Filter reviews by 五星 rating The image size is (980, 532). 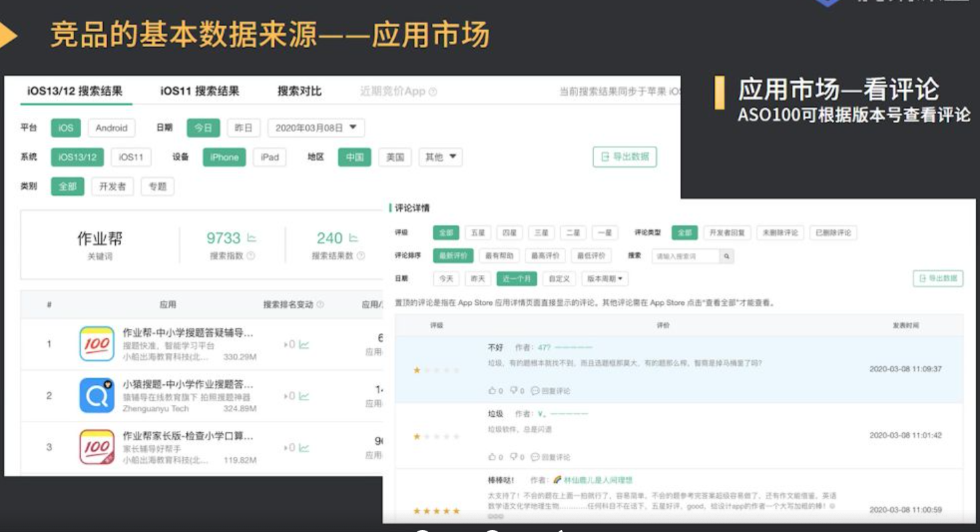pyautogui.click(x=478, y=233)
